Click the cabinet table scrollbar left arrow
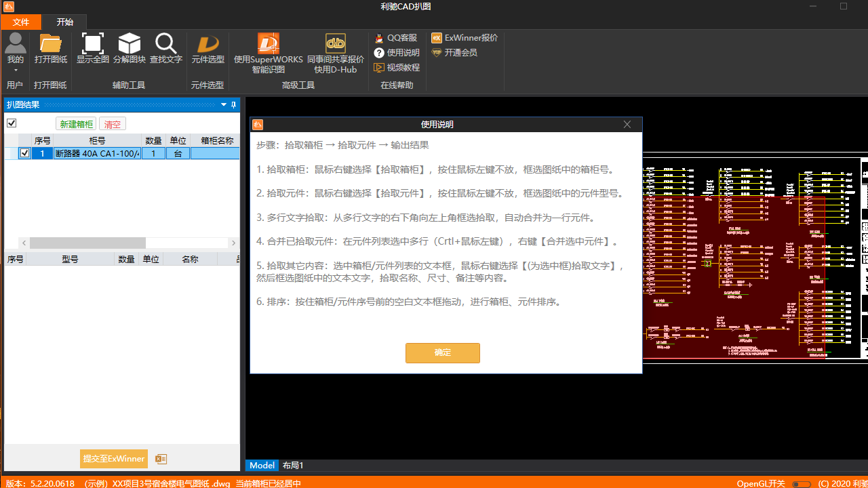Screen dimensions: 868x488 point(24,243)
